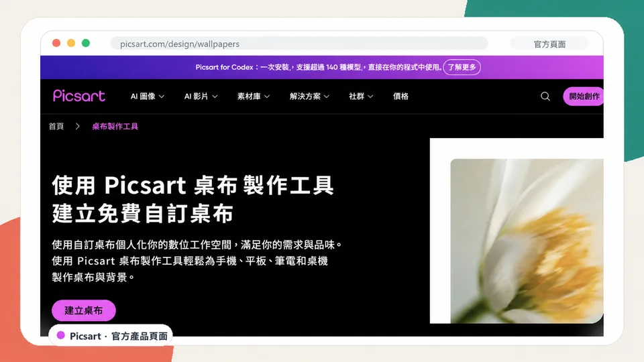Click the 了解更多 banner button

[462, 67]
